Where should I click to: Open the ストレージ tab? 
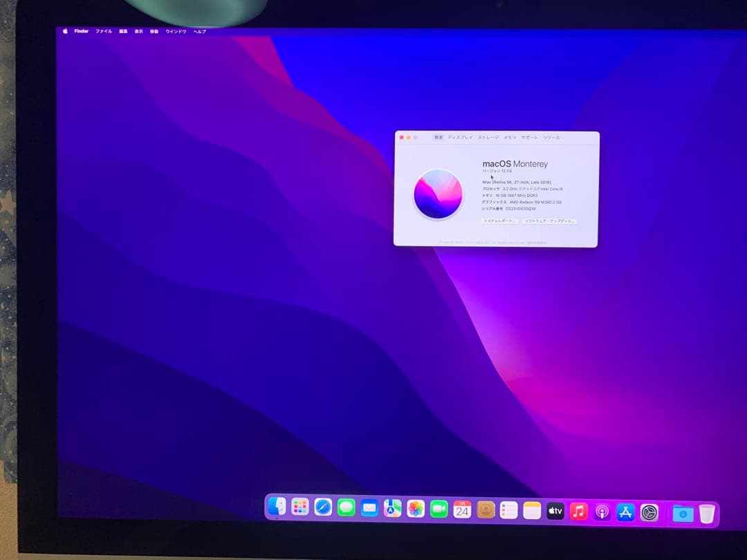[488, 138]
